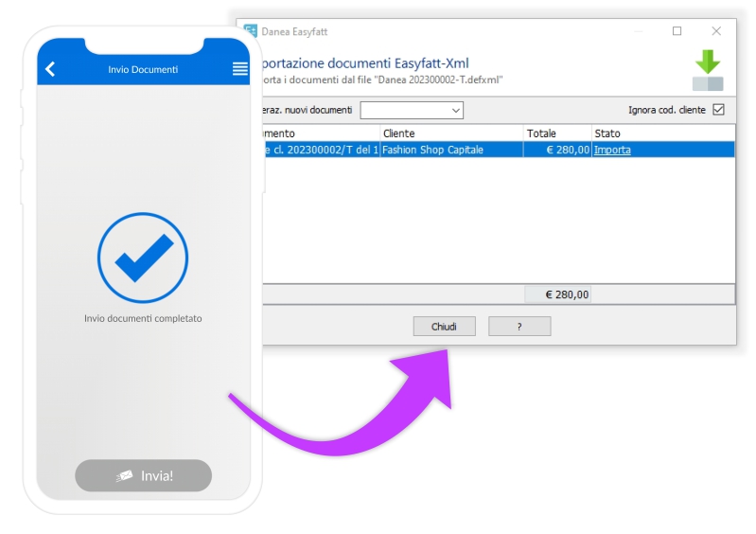This screenshot has height=534, width=756.
Task: Click the € 280,00 total summary field
Action: pos(558,294)
